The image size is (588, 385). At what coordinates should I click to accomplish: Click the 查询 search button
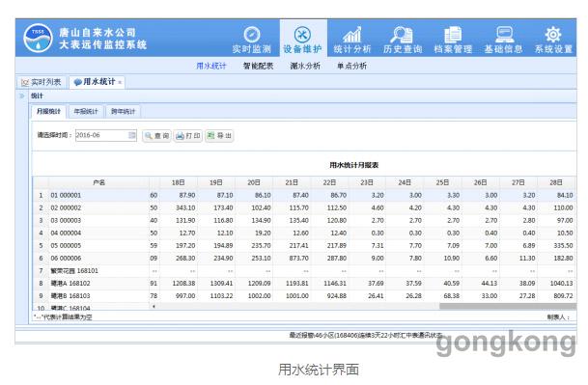click(156, 136)
